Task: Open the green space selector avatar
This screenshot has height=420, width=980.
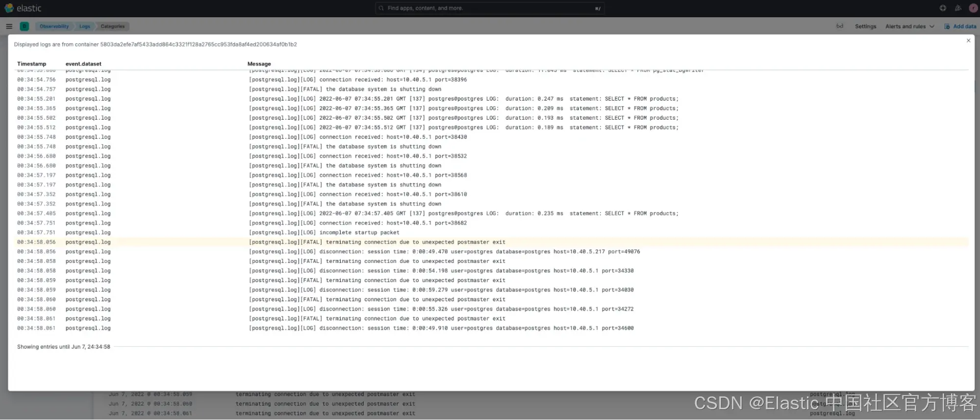Action: click(25, 26)
